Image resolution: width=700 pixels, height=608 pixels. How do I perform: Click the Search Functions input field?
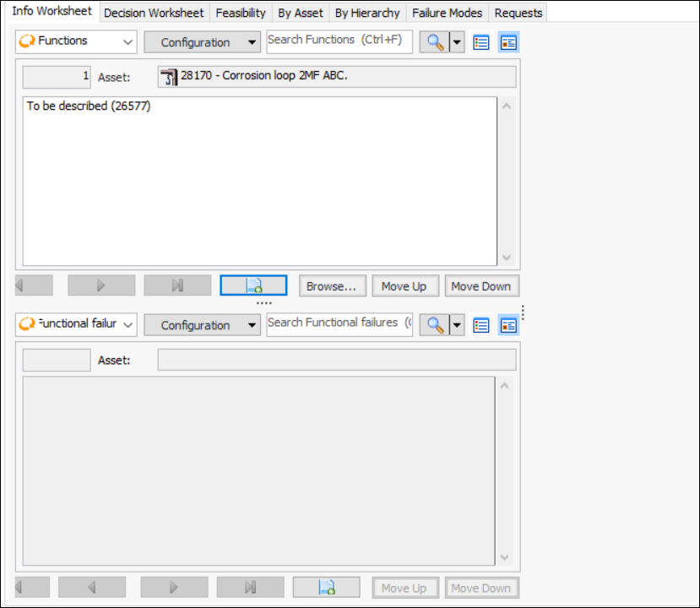339,42
